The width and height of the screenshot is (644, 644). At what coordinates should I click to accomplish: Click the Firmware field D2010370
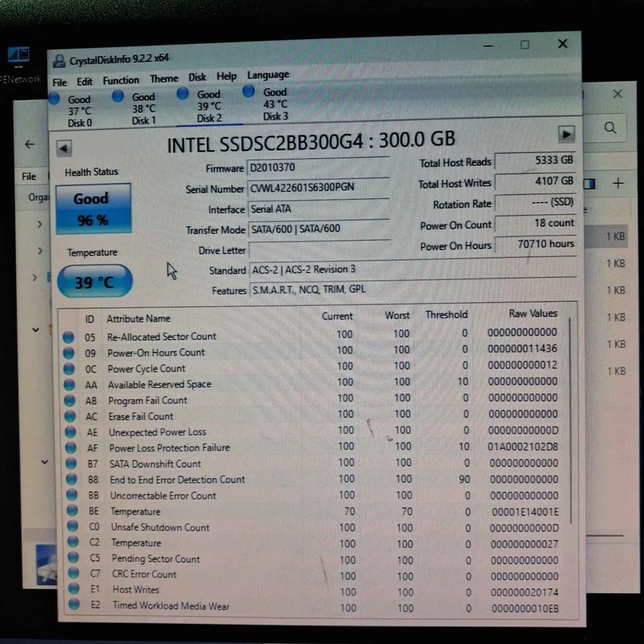coord(318,167)
